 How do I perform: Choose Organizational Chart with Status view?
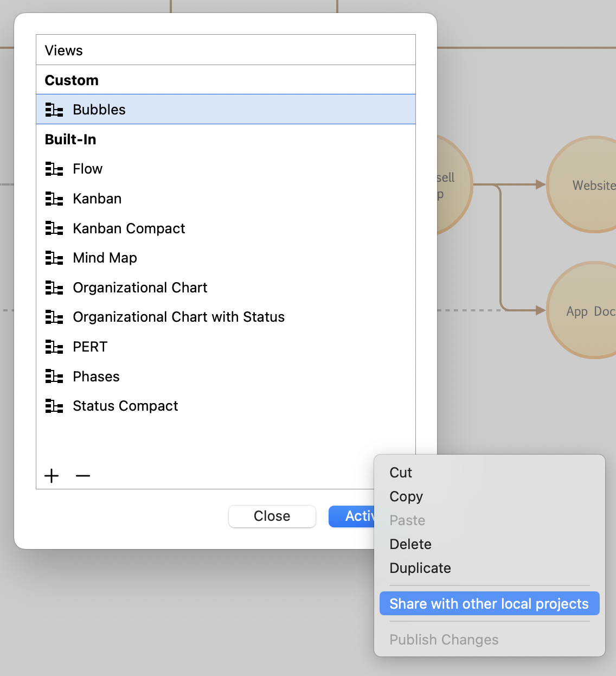[x=178, y=317]
